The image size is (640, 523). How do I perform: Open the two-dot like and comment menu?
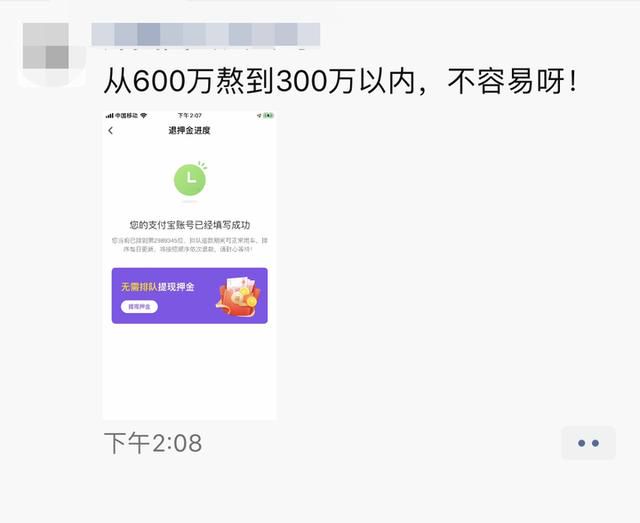(x=588, y=443)
